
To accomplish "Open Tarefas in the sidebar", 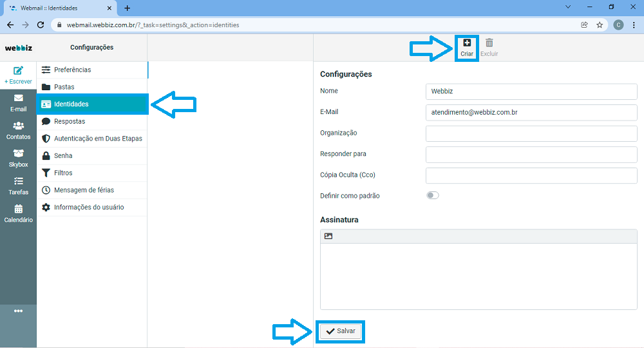I will [18, 186].
